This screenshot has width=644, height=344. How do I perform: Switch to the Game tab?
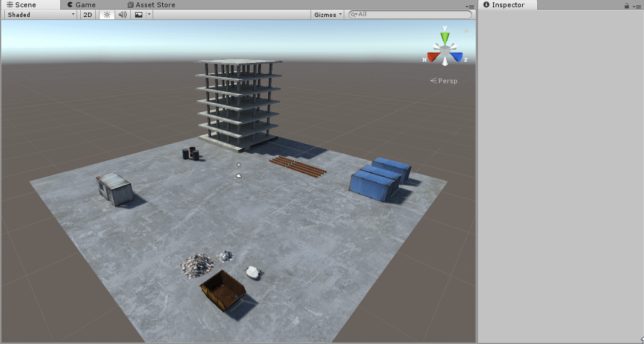click(81, 5)
